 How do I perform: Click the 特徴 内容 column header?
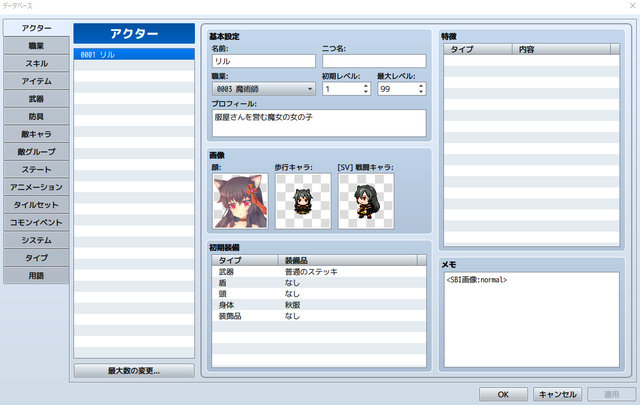tap(561, 49)
